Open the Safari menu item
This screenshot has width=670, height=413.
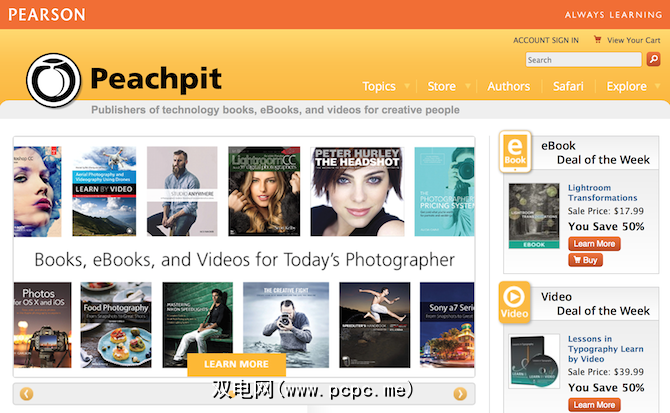click(x=568, y=86)
